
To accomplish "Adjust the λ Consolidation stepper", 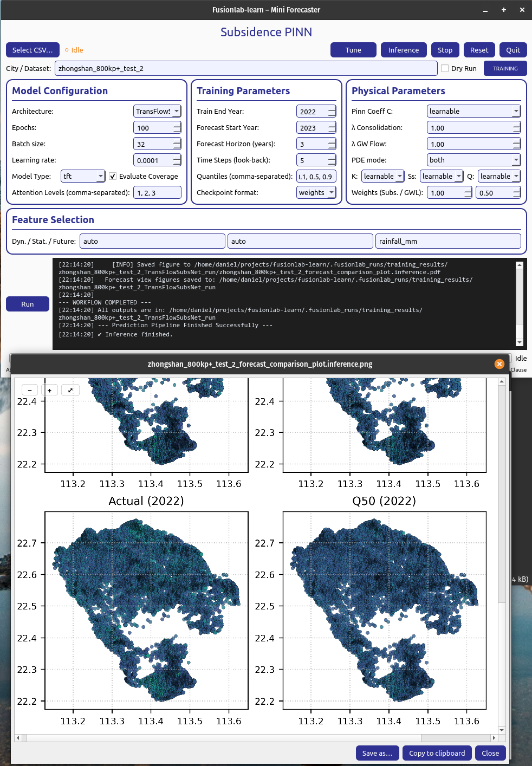I will (x=517, y=127).
